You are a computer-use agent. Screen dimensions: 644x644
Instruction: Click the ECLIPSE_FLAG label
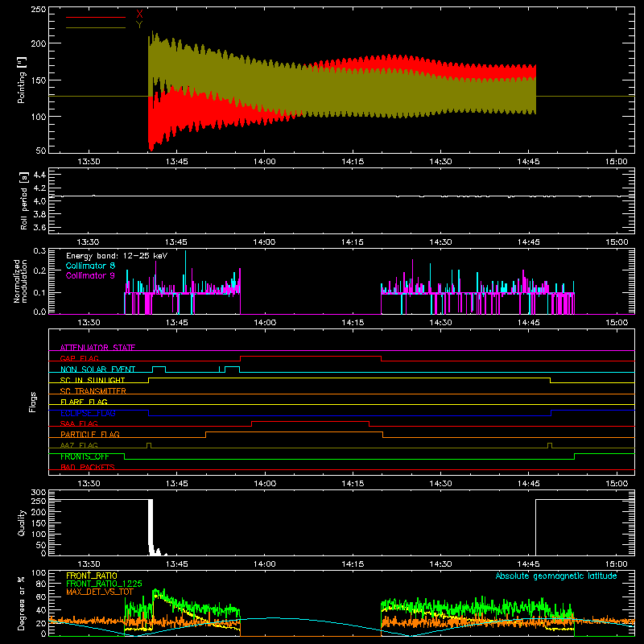click(x=88, y=413)
